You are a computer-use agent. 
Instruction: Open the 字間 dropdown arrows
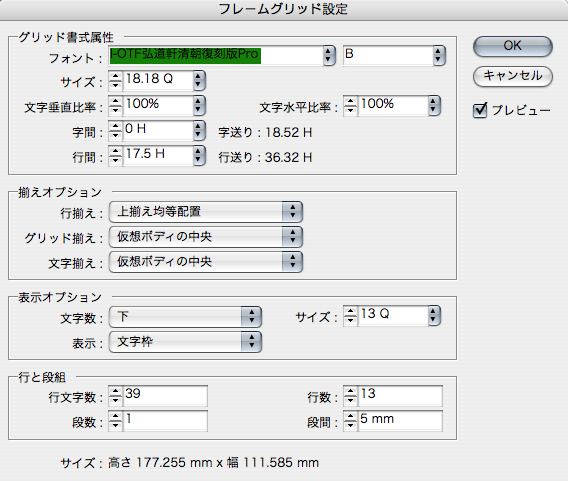199,130
